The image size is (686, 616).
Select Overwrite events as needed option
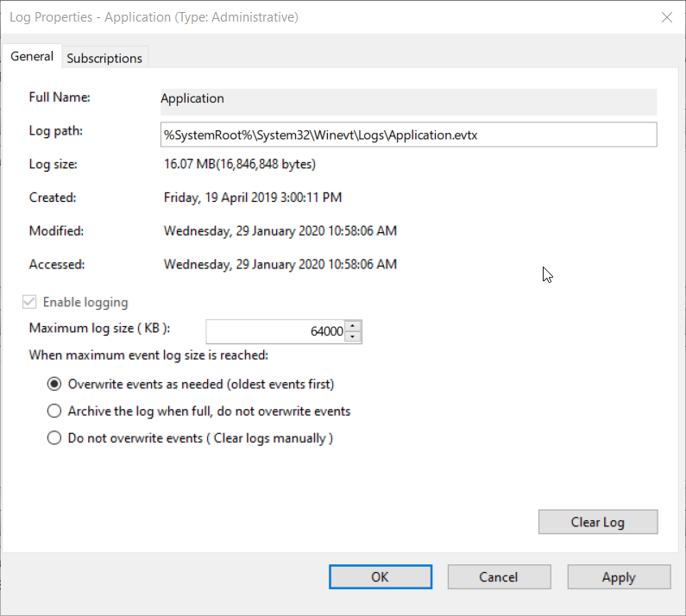click(x=54, y=384)
